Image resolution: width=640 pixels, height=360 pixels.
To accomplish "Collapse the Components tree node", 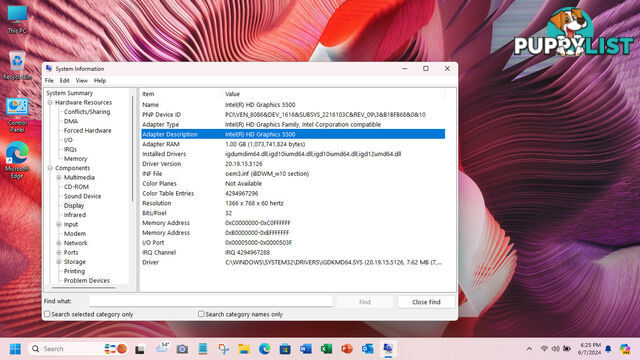I will (50, 168).
